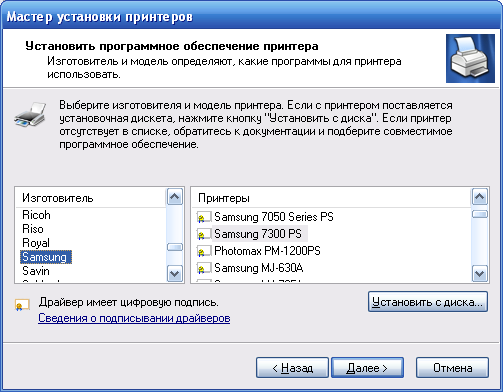Click the Установить с диска button
Screen dimensions: 503x392
(428, 302)
